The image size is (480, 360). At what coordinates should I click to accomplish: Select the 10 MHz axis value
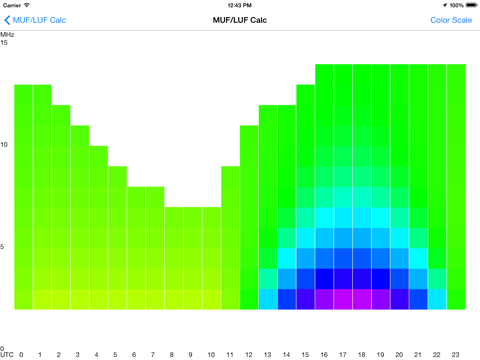pos(4,145)
